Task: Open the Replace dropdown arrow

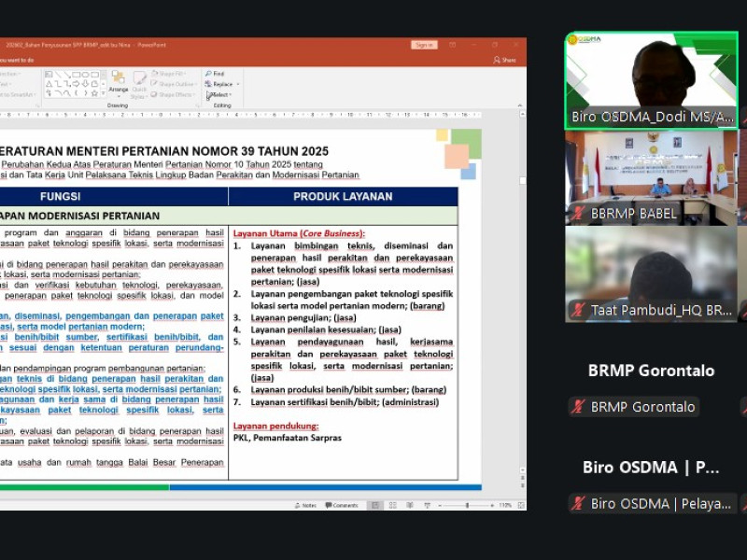Action: click(x=237, y=84)
